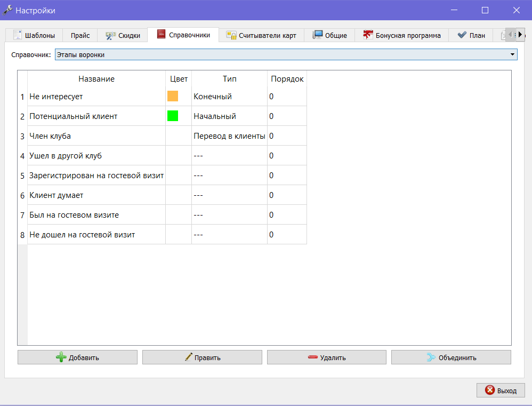Viewport: 532px width, 406px height.
Task: Click the monitor icon on Общие tab
Action: tap(317, 35)
